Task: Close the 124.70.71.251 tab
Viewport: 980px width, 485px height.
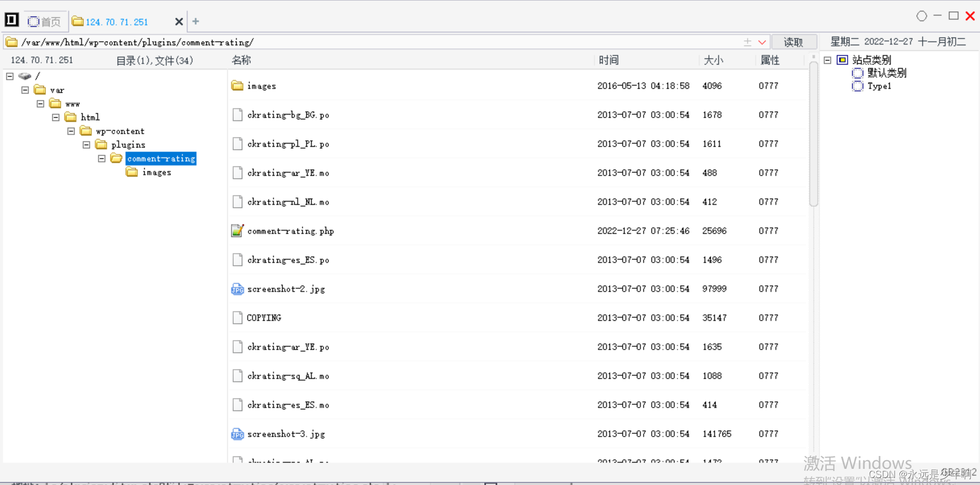Action: click(x=179, y=21)
